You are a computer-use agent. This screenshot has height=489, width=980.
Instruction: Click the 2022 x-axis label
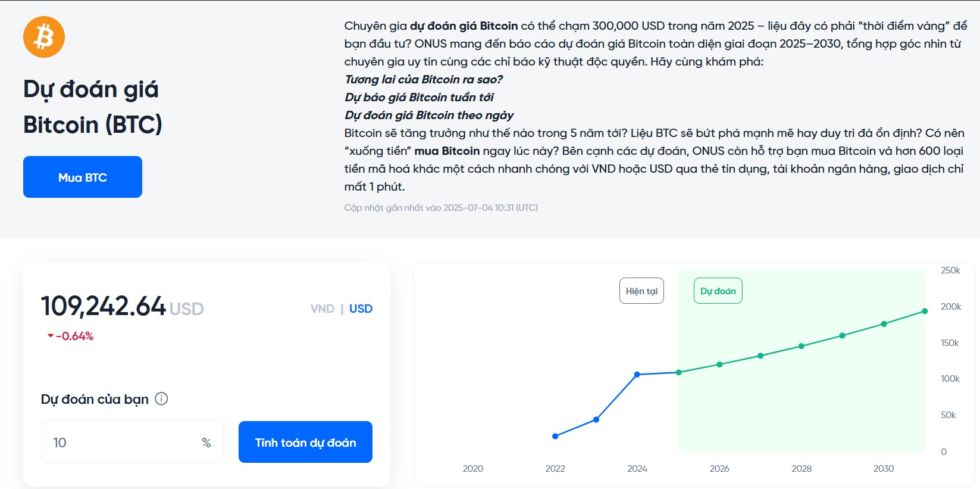click(555, 468)
